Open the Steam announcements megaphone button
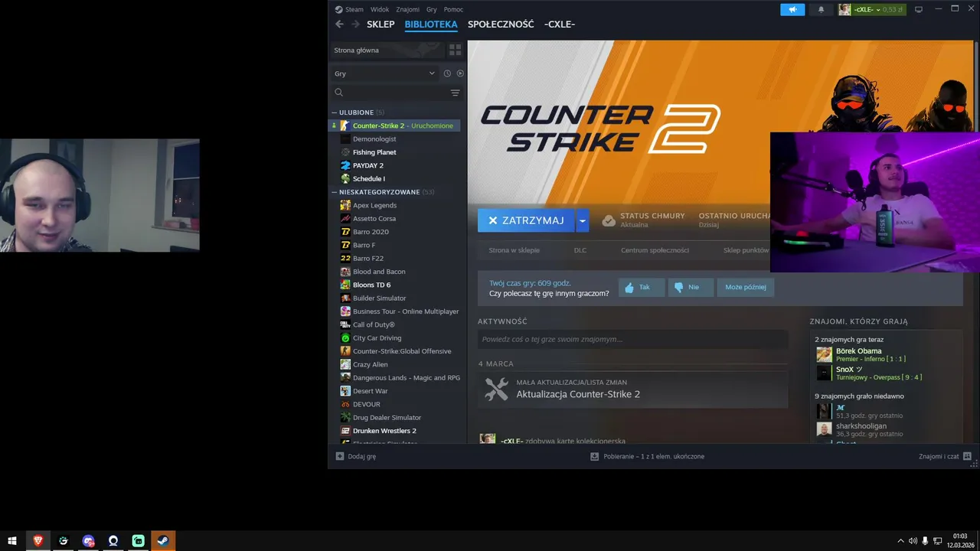Screen dimensions: 980x551 792,9
